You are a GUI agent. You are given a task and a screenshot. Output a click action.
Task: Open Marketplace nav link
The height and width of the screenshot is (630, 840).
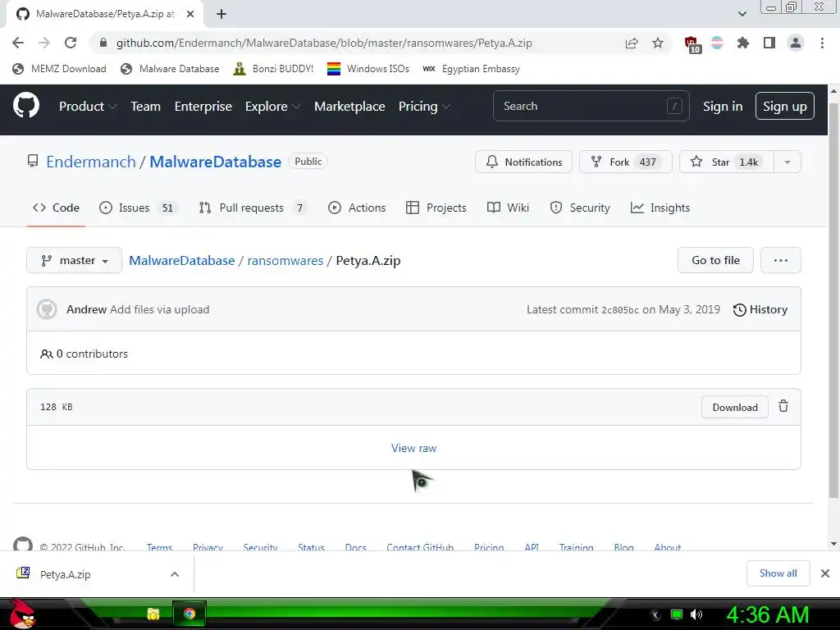pos(349,106)
